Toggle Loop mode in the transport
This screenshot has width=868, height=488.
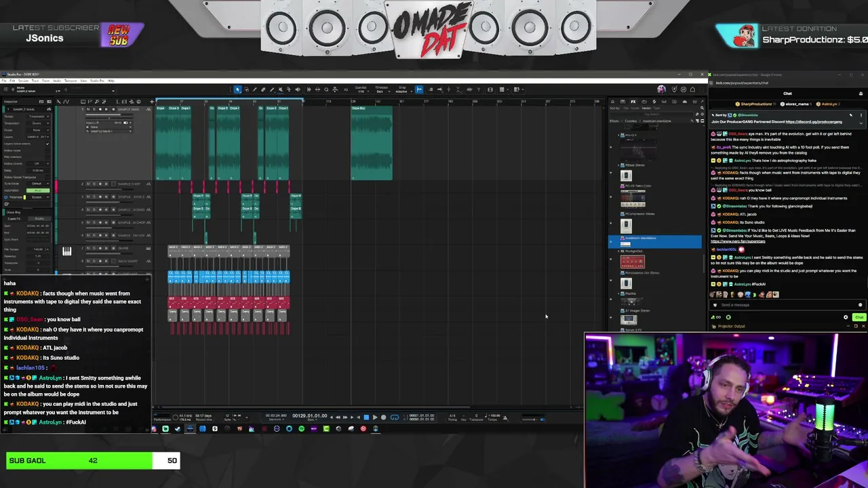click(x=395, y=418)
